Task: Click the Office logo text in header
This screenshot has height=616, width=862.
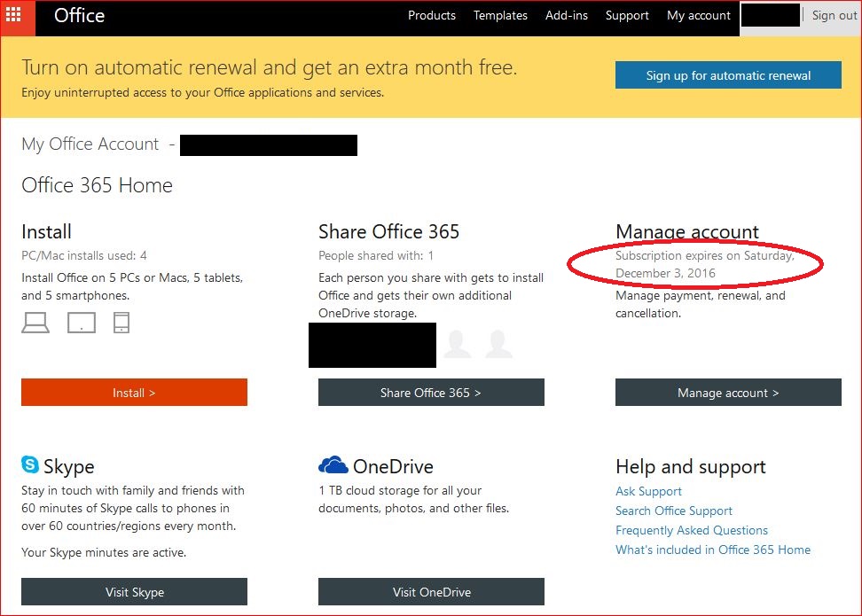Action: tap(79, 15)
